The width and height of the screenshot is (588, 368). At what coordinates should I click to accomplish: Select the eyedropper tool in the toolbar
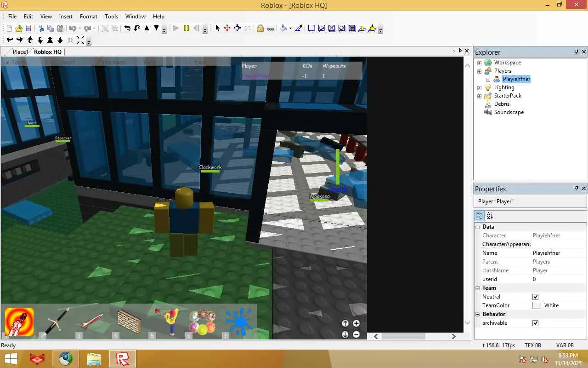pos(299,29)
